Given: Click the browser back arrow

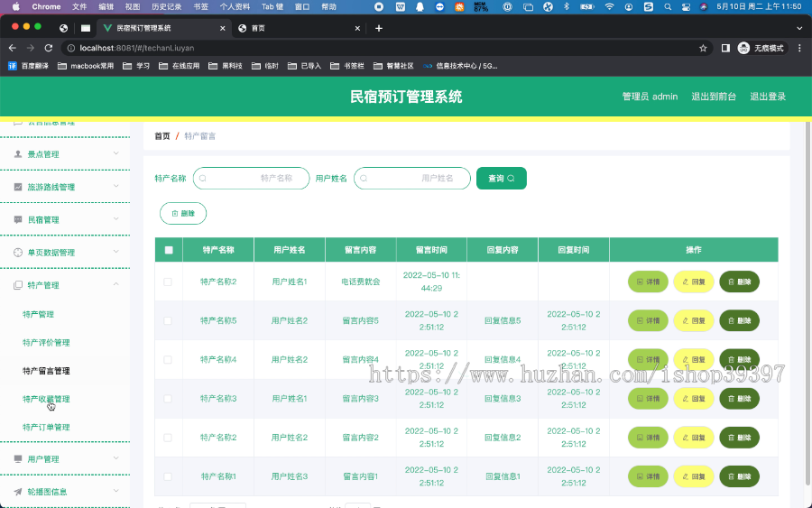Looking at the screenshot, I should [13, 48].
